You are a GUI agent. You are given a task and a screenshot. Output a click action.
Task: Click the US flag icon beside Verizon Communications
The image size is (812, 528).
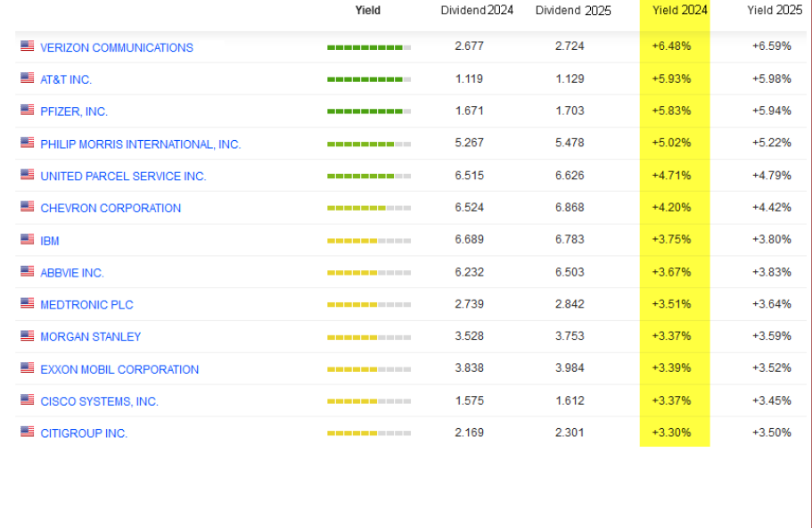tap(27, 46)
